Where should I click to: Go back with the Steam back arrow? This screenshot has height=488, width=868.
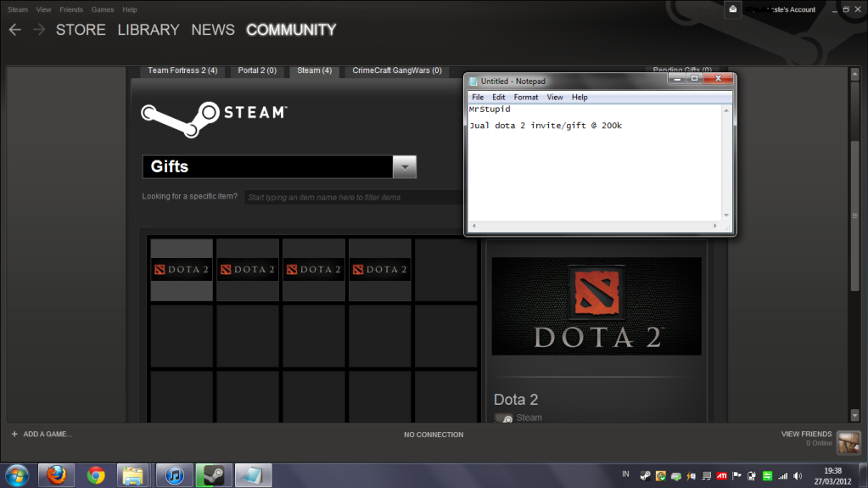(15, 30)
